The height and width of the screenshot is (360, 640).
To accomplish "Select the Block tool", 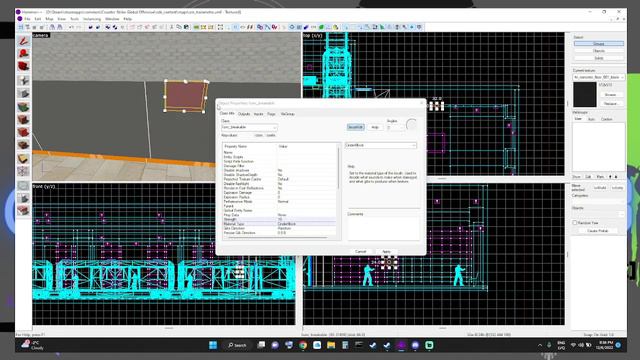I will click(23, 93).
